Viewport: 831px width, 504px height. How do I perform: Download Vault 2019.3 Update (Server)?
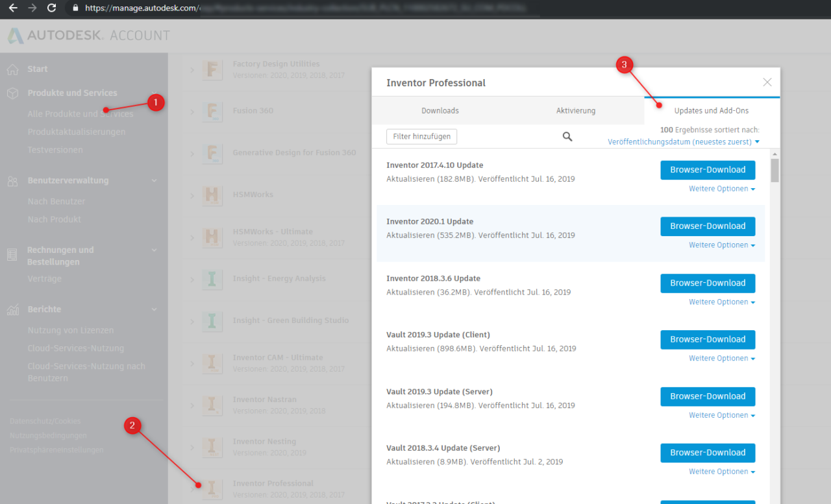click(x=708, y=396)
